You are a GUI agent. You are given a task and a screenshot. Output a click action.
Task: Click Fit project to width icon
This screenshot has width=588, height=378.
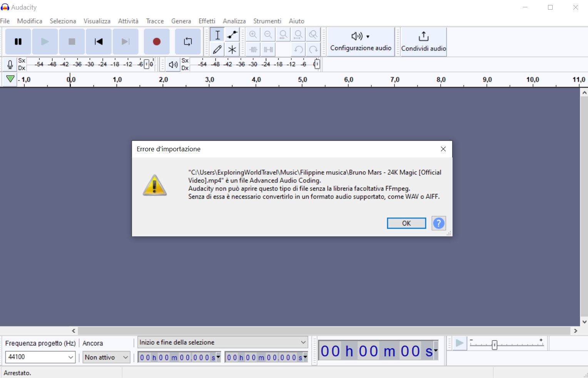click(298, 35)
